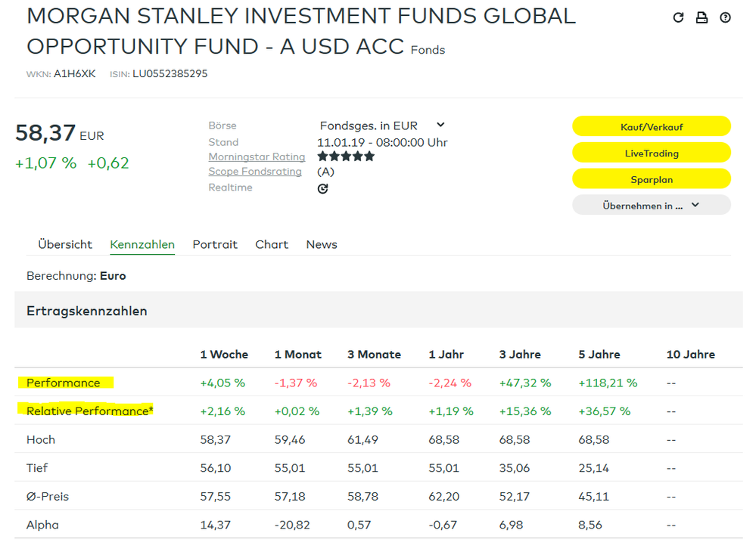Open the Portrait tab
756x555 pixels.
[215, 244]
